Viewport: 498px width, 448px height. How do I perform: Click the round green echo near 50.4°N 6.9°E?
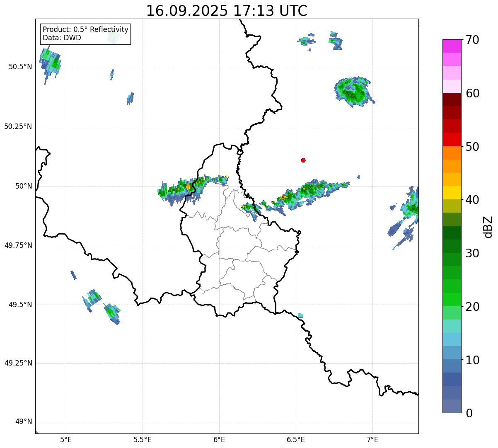pos(354,92)
